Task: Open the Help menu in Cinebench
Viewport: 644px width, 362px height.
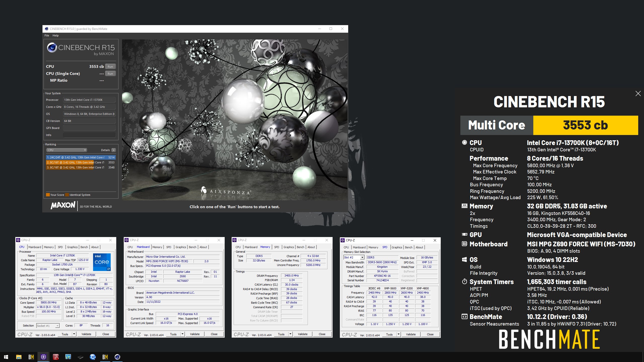Action: 55,35
